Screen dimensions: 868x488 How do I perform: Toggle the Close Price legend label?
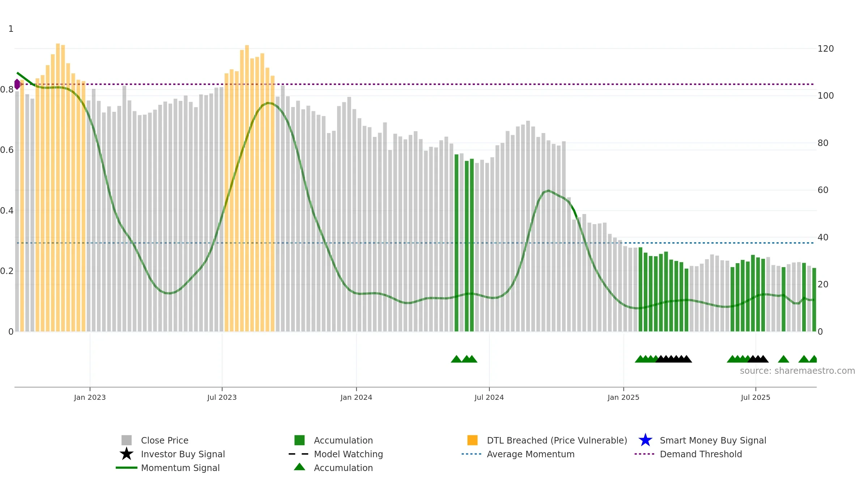tap(165, 440)
